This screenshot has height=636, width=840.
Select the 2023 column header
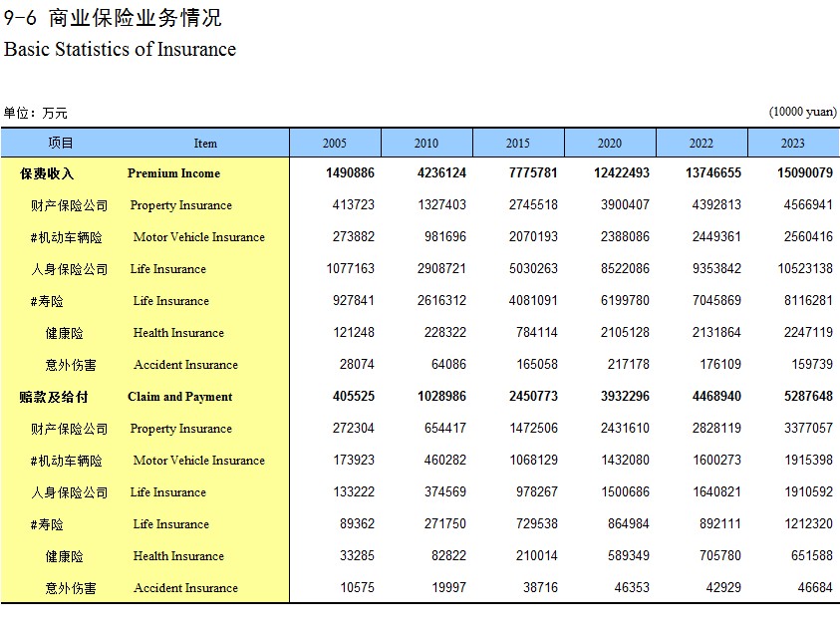coord(793,144)
